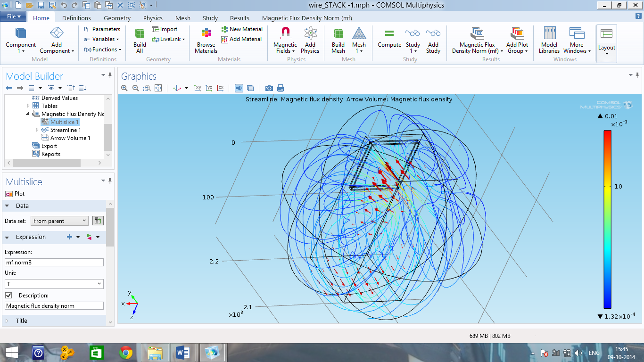Click the Expression input field with mf.normB

pos(54,263)
